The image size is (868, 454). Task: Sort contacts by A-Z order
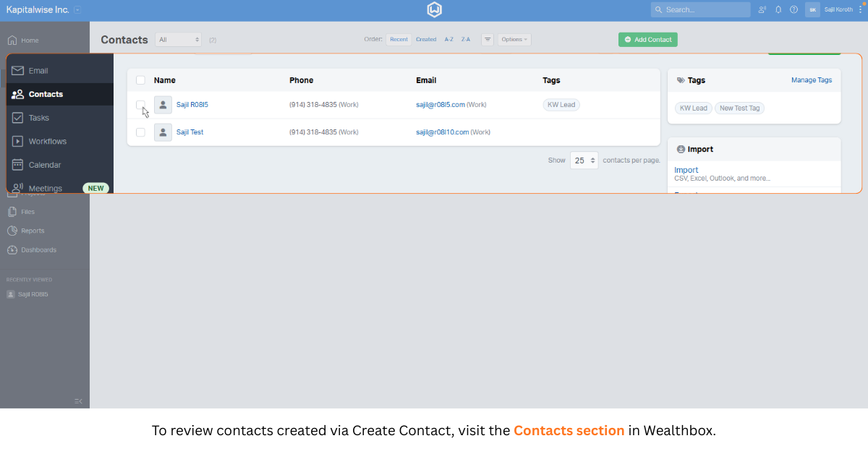tap(449, 40)
